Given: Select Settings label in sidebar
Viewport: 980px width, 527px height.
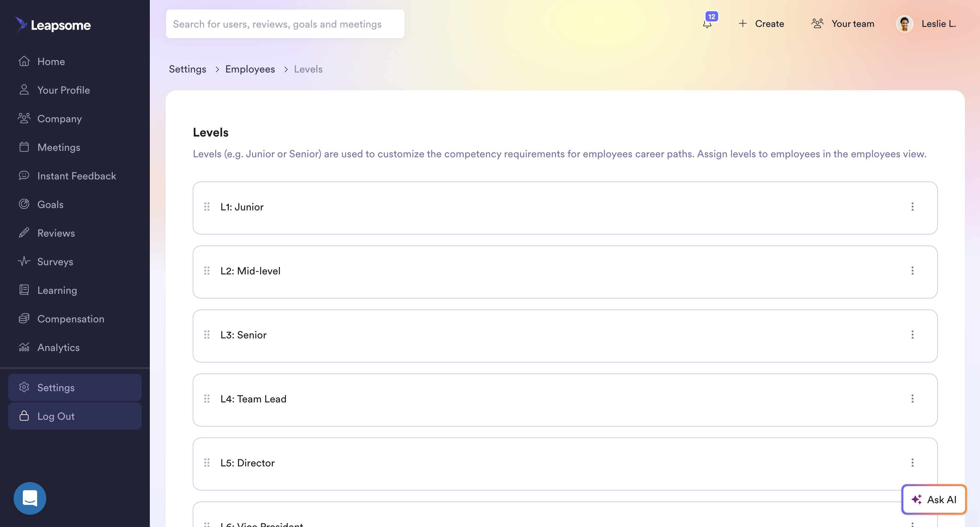Looking at the screenshot, I should [56, 387].
